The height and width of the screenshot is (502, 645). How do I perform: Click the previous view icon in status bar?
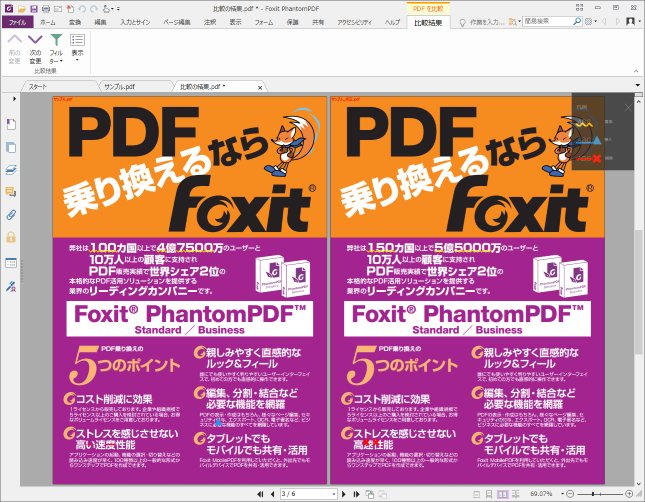click(x=369, y=494)
